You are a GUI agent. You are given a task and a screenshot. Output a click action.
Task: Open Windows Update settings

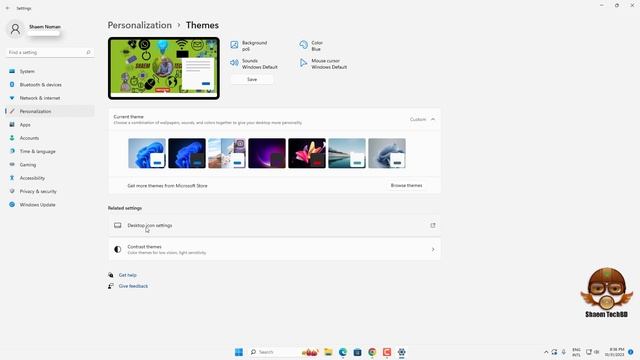50,204
